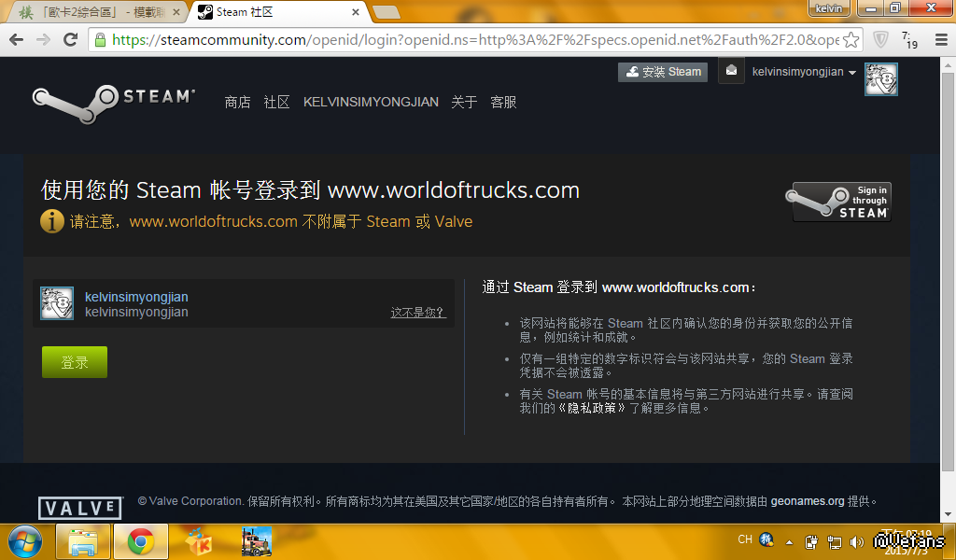Click the Valve logo in footer
The image size is (956, 560).
tap(80, 508)
